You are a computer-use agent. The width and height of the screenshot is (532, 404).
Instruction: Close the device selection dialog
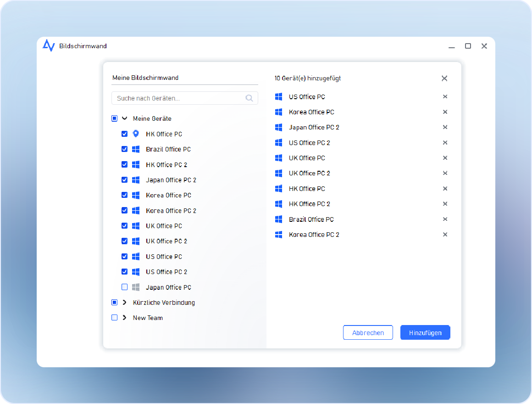(444, 79)
